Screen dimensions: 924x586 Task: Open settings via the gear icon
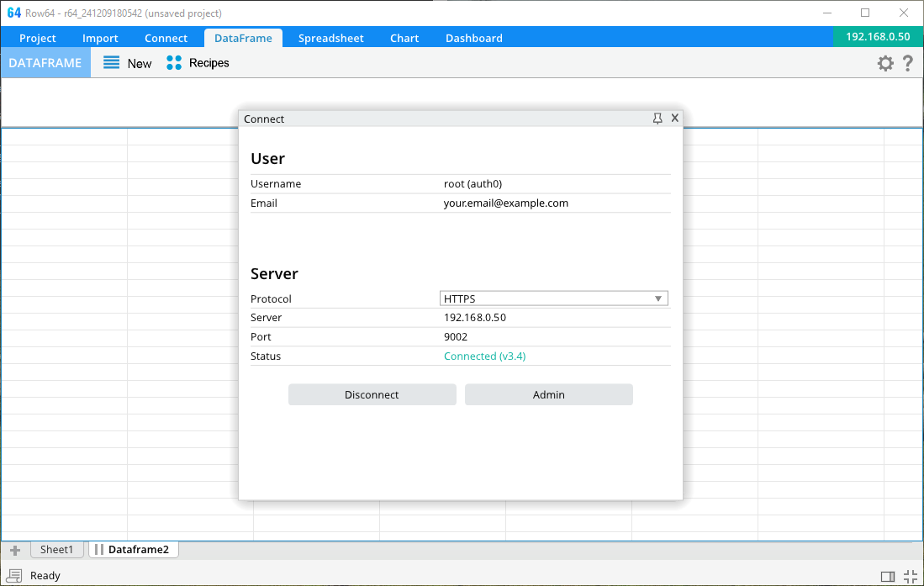(885, 63)
